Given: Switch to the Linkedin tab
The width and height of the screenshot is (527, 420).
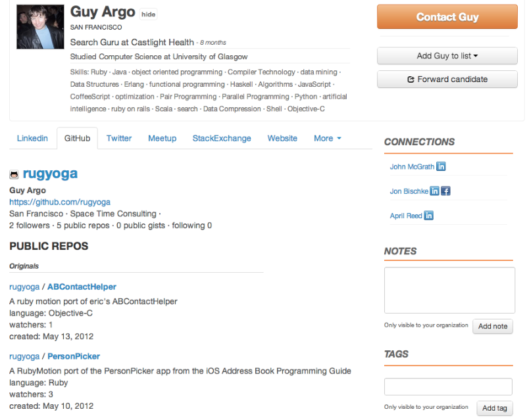Looking at the screenshot, I should coord(32,138).
